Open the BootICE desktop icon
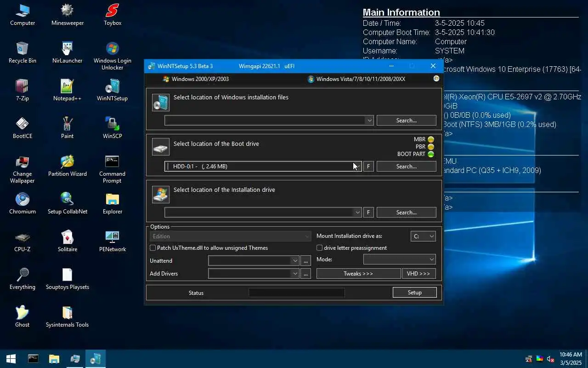 click(x=22, y=128)
